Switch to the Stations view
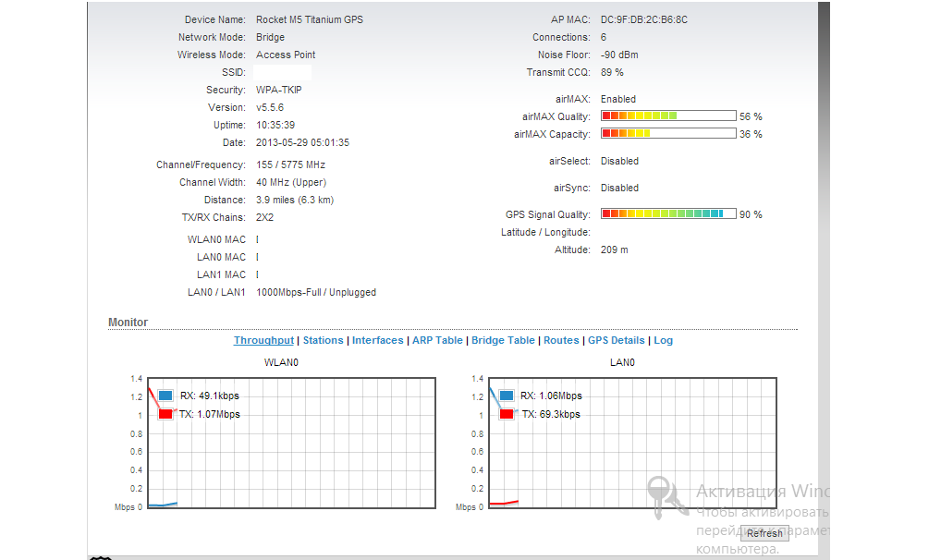 [323, 341]
